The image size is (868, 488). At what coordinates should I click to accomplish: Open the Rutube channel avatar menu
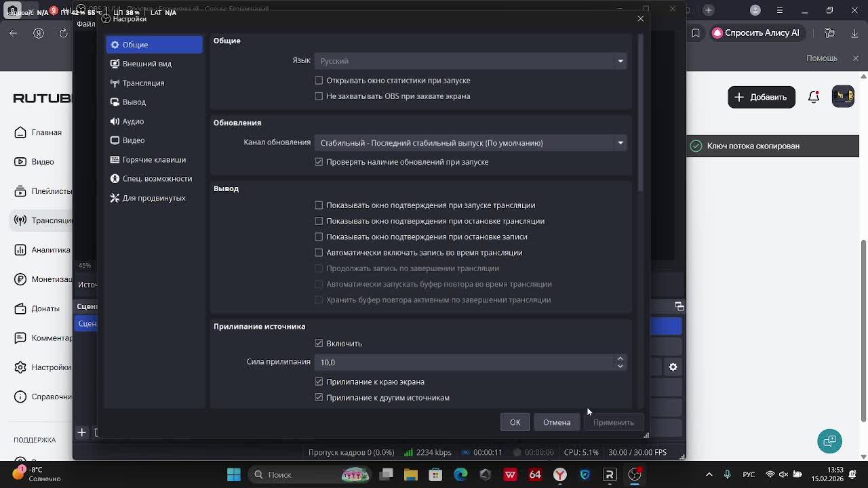pyautogui.click(x=843, y=96)
